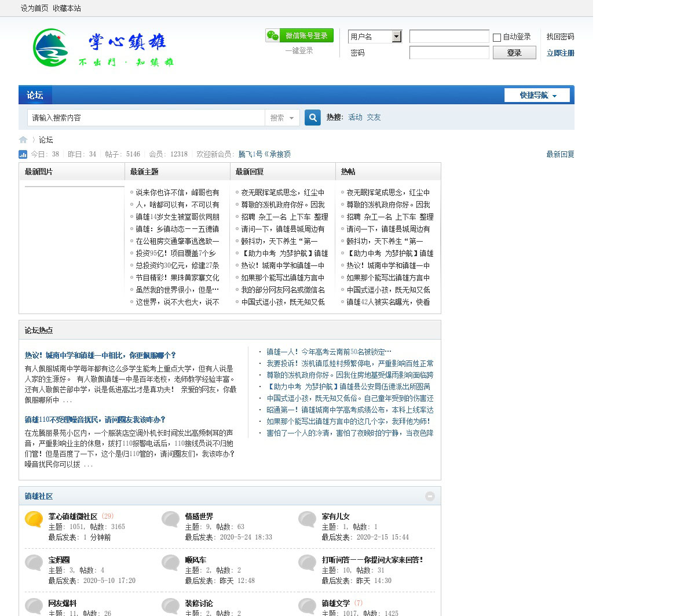The width and height of the screenshot is (695, 616).
Task: Click the WeChat account login icon
Action: (x=300, y=35)
